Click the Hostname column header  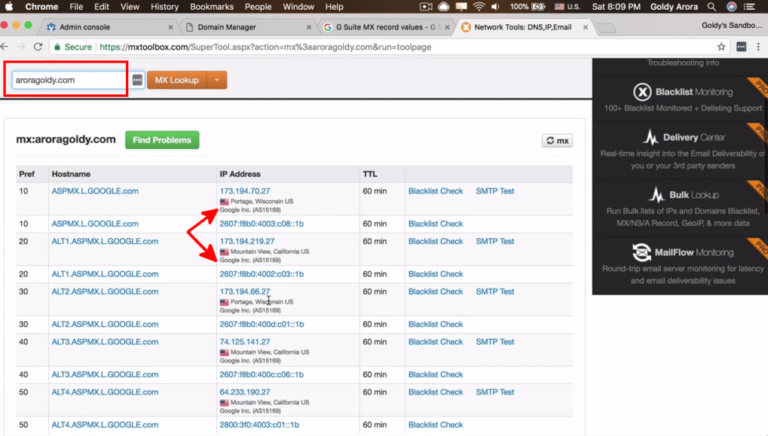[71, 174]
